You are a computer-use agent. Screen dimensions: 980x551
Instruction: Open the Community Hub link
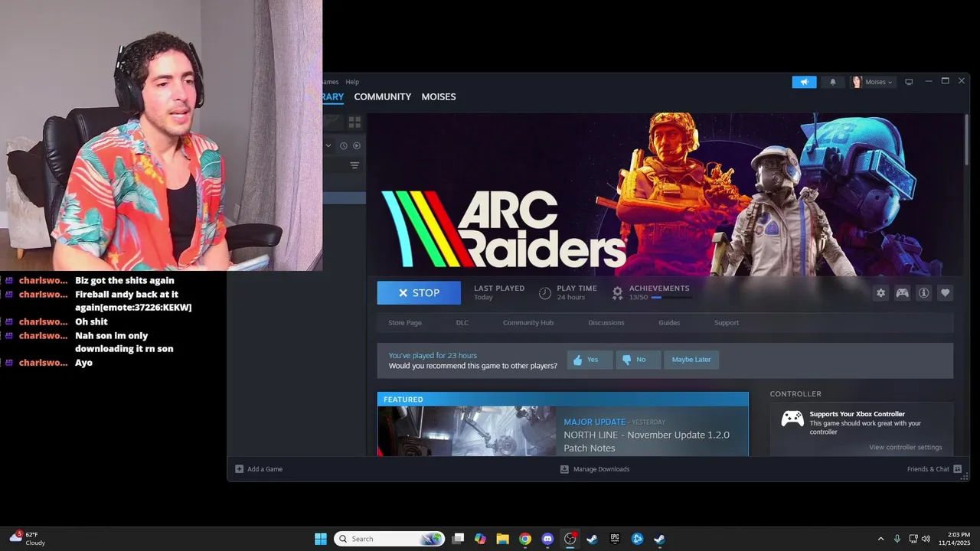point(528,323)
